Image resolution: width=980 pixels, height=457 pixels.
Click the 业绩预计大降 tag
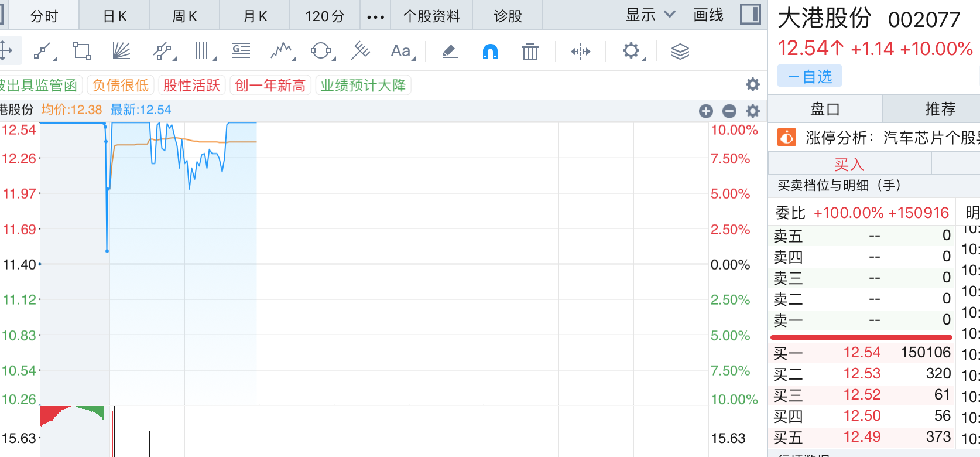click(363, 86)
